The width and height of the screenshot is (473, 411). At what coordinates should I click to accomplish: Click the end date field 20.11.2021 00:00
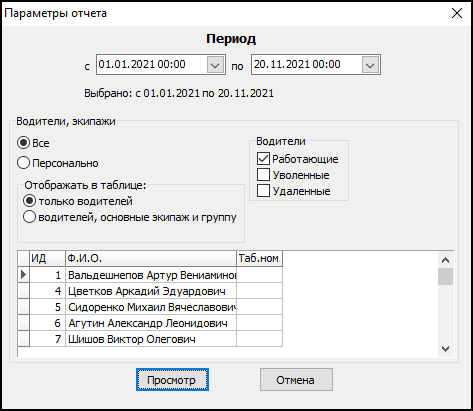click(307, 64)
